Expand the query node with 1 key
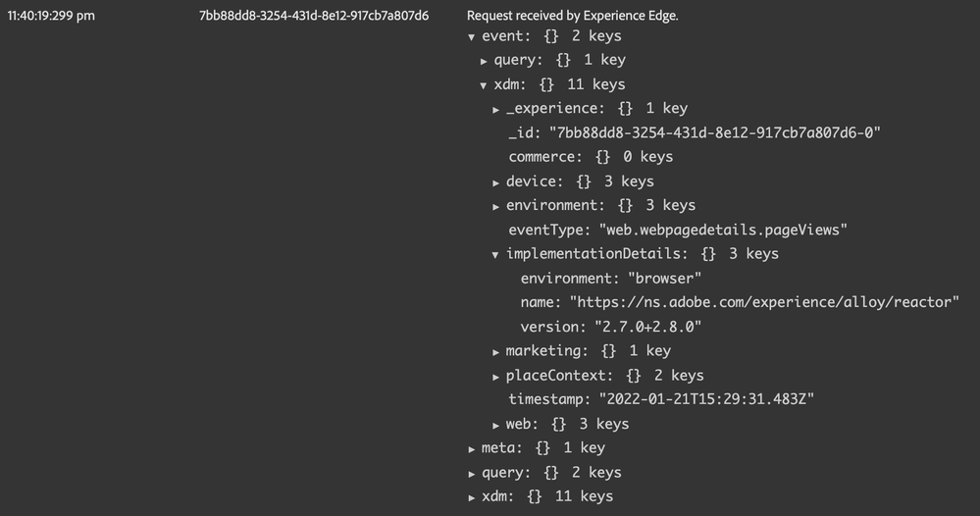 (485, 61)
